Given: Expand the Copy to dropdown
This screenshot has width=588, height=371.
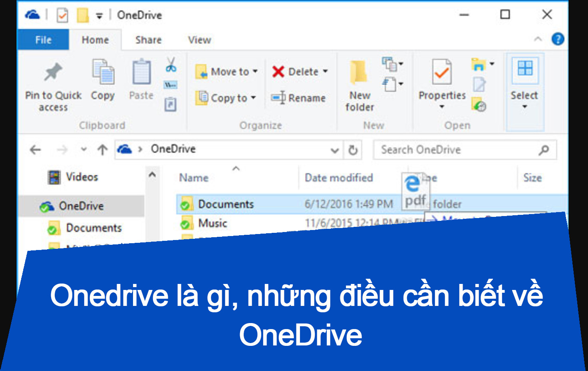Looking at the screenshot, I should (x=253, y=98).
